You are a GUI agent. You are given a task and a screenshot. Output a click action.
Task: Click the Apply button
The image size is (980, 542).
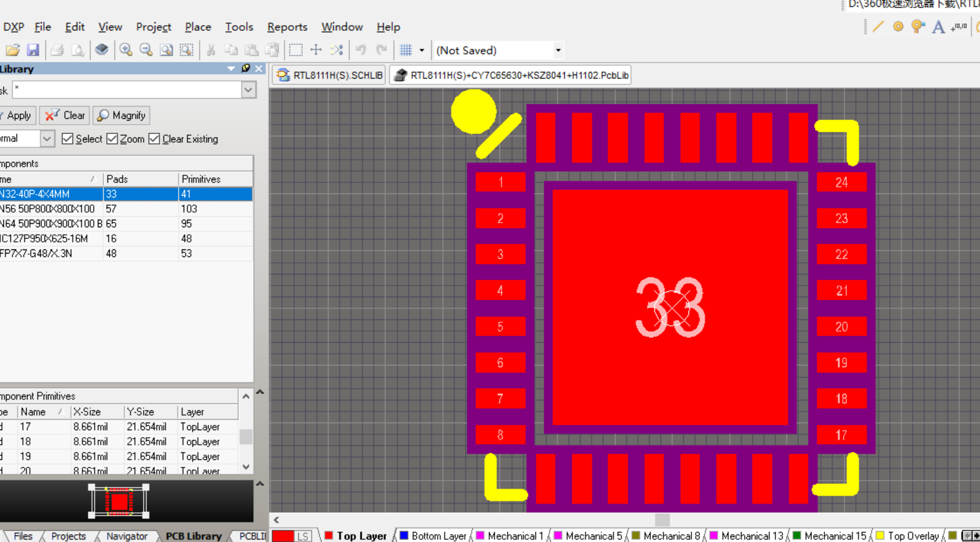(17, 115)
